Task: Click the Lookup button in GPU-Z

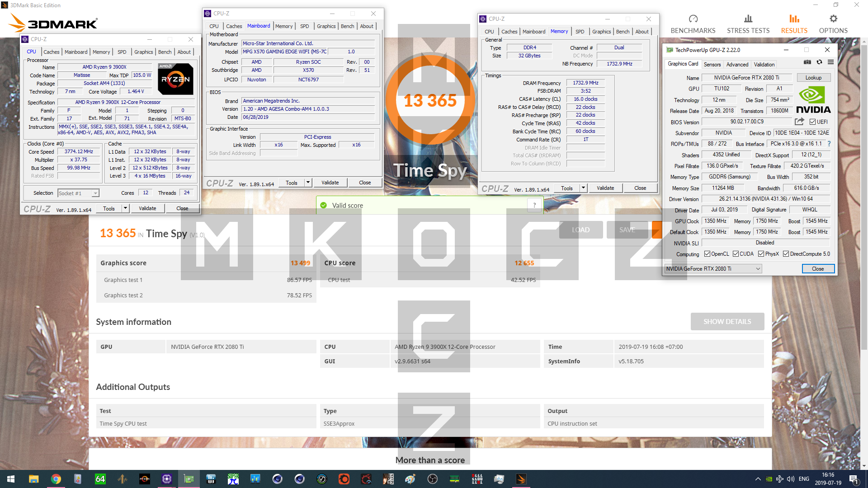Action: 813,78
